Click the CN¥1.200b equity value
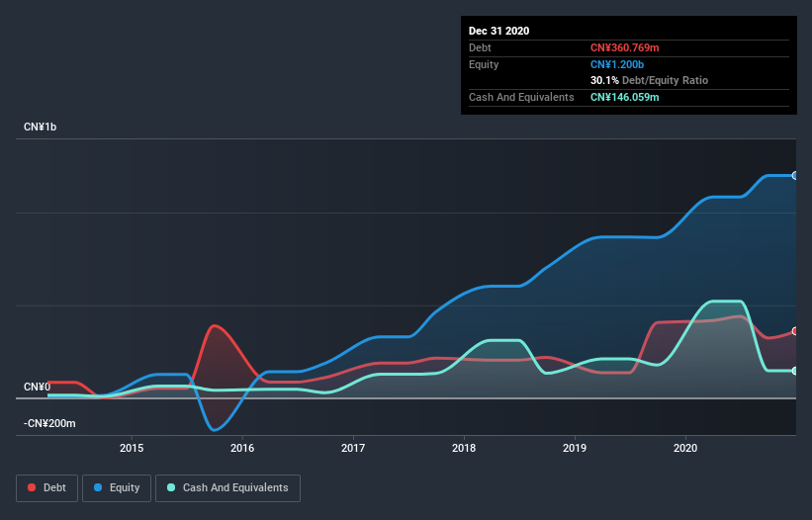The height and width of the screenshot is (520, 812). click(x=617, y=64)
